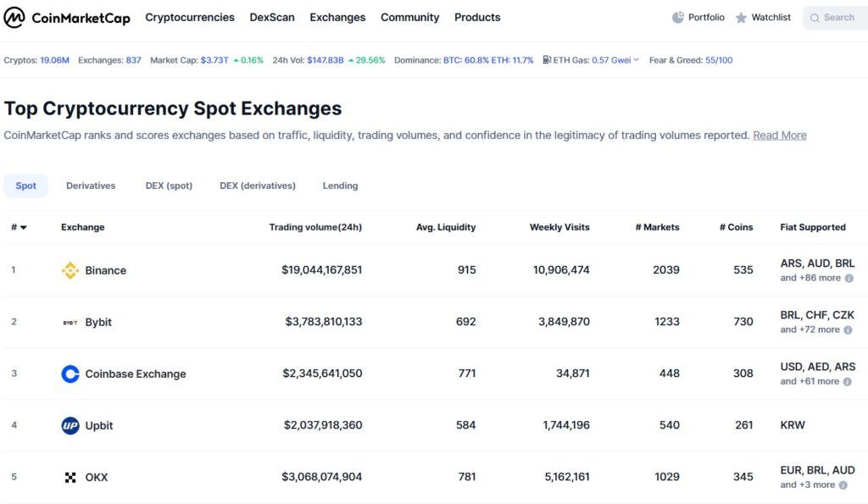The image size is (868, 504).
Task: Expand the ETH Gas Gwei dropdown
Action: coord(637,60)
